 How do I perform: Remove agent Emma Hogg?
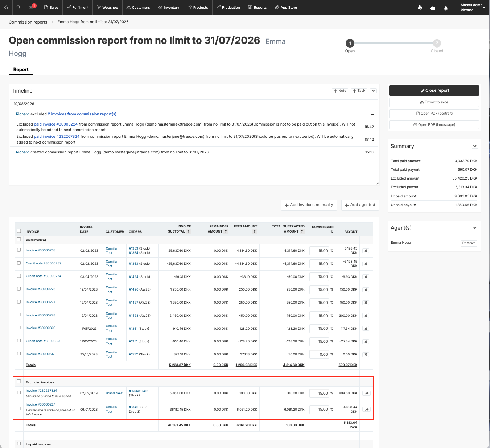pyautogui.click(x=469, y=243)
